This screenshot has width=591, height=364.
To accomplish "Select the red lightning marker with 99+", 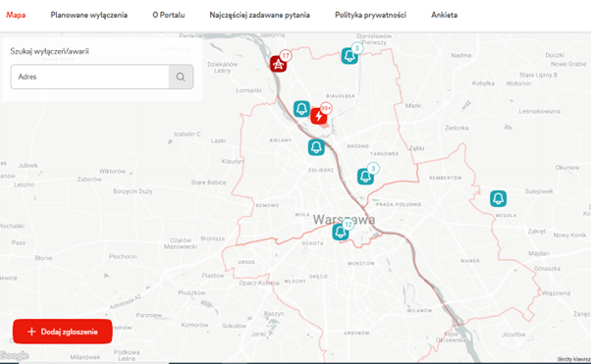I will [x=319, y=116].
